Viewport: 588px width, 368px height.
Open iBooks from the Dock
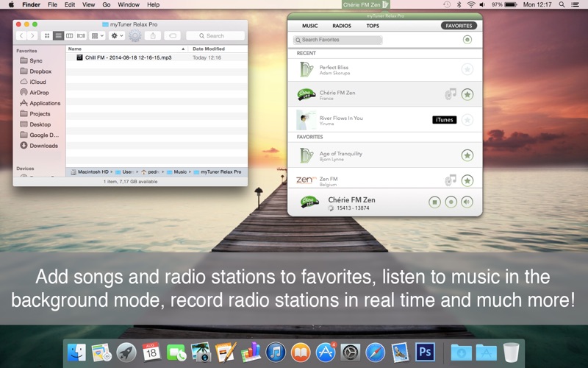pos(301,353)
